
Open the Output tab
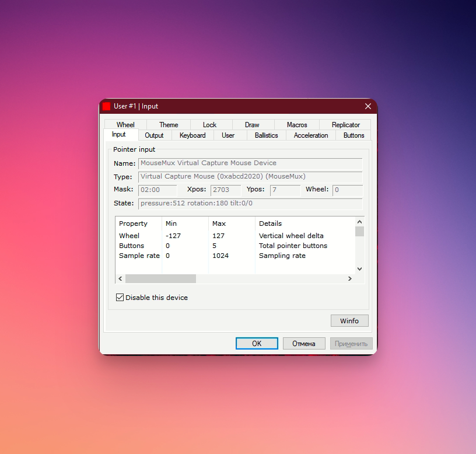pos(154,135)
